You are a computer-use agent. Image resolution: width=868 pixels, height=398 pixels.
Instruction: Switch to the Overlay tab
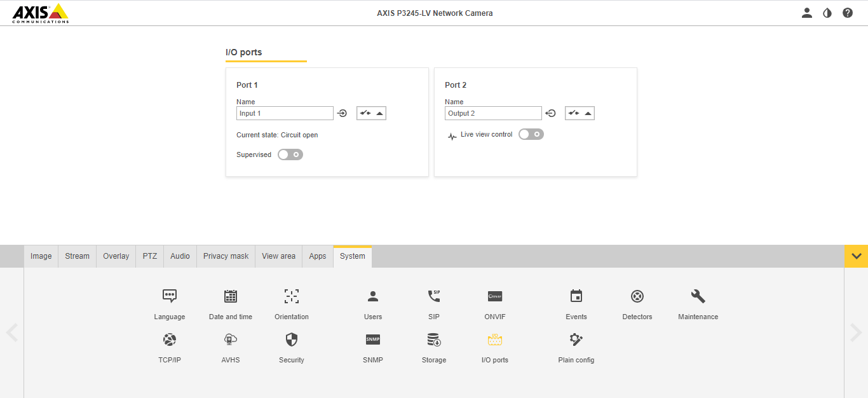(x=116, y=256)
